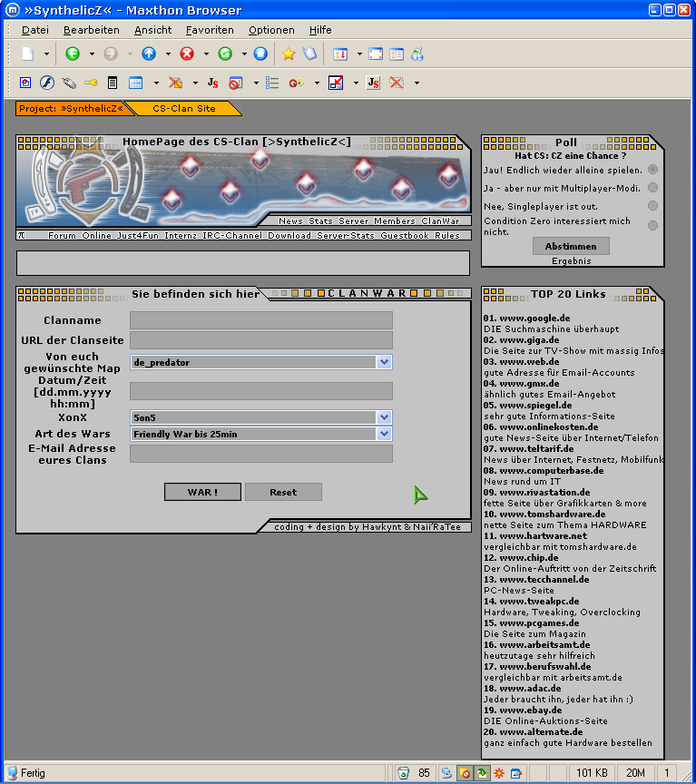Click the yellow key toolbar icon

click(91, 83)
